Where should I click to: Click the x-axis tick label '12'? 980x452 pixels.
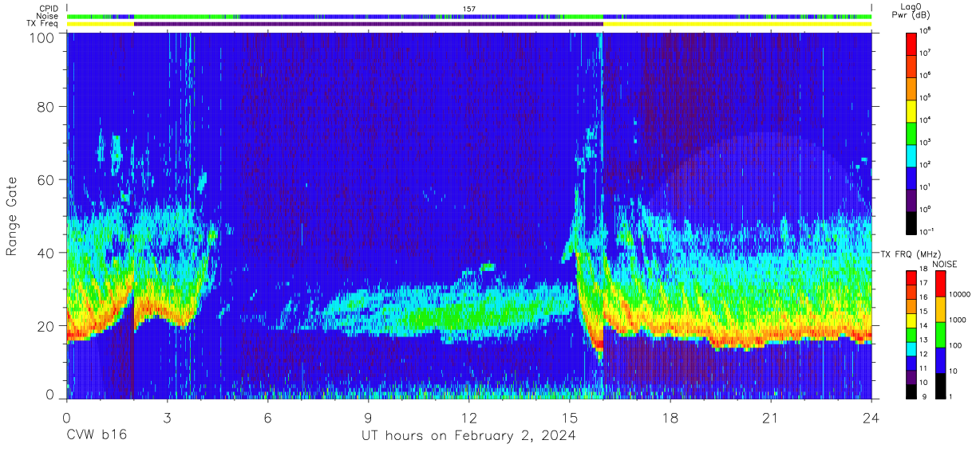click(469, 417)
